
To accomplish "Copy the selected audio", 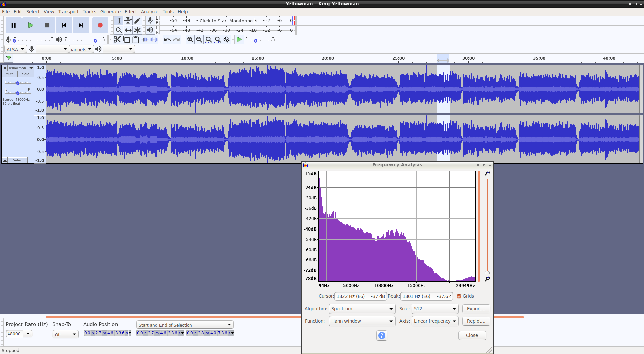I will [126, 40].
